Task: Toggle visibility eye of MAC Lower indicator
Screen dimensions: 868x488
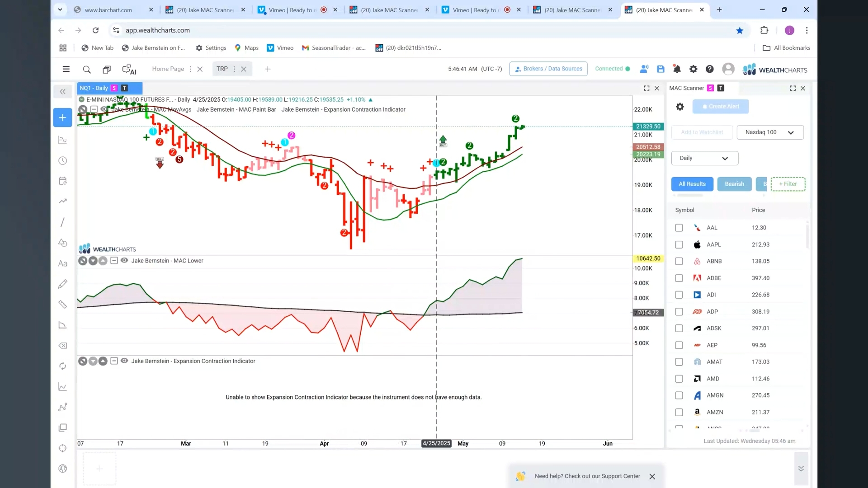Action: click(x=124, y=261)
